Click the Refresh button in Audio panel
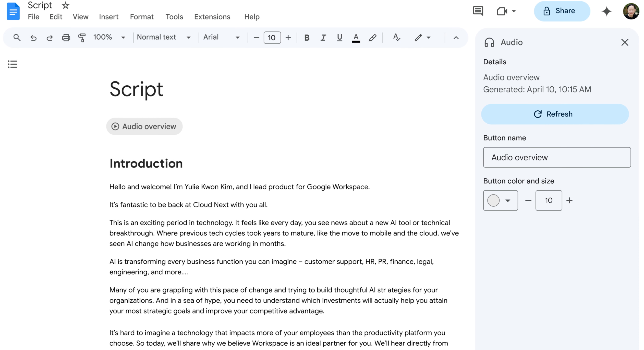 click(x=555, y=114)
